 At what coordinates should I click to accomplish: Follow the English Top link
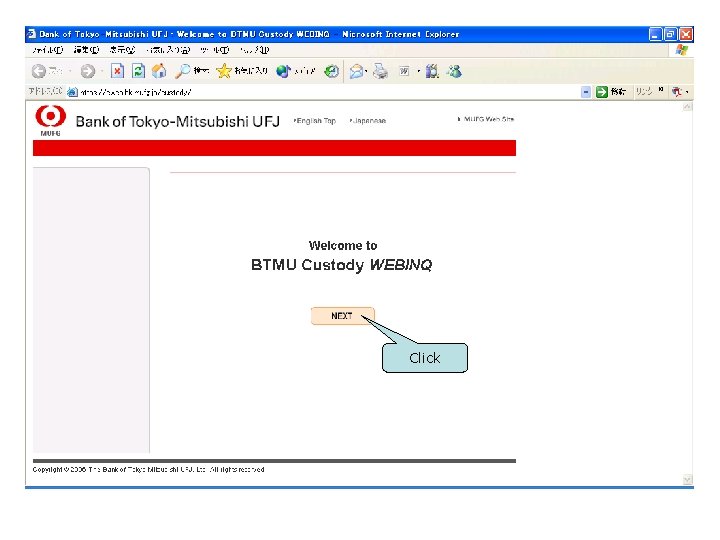point(315,121)
